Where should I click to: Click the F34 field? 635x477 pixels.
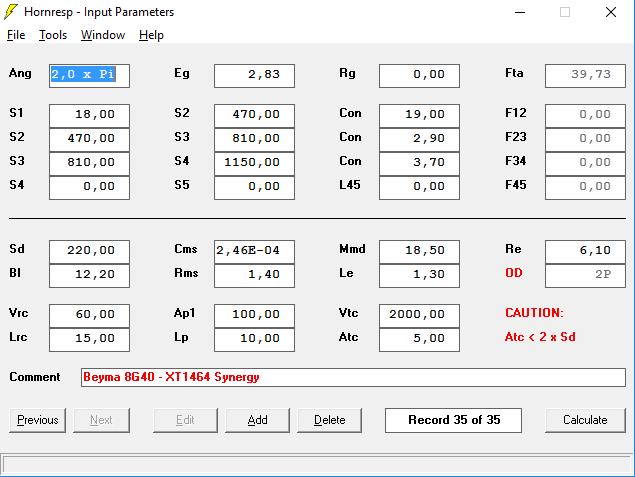coord(585,164)
